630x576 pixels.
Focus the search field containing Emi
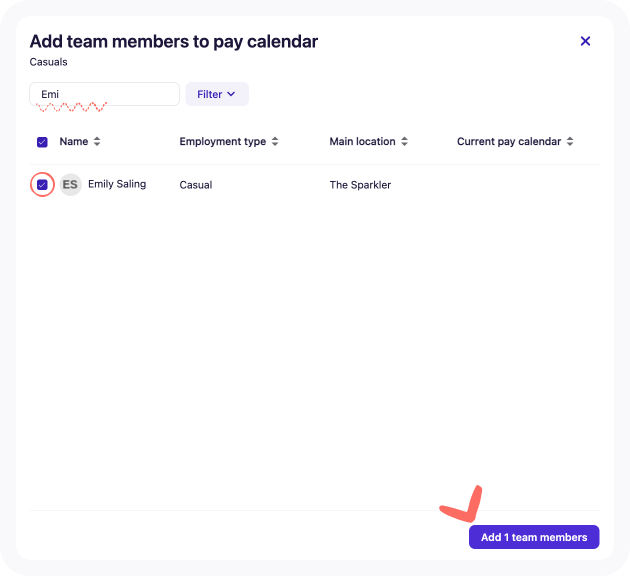(x=104, y=94)
